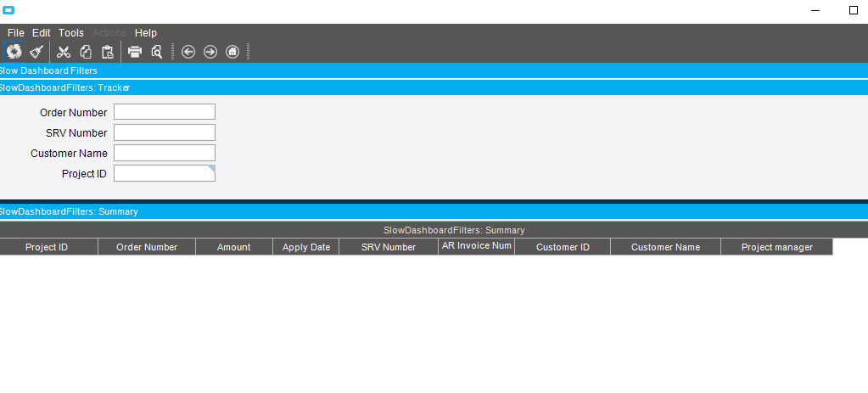Click the Slow Dashboard Filters title bar
868x393 pixels.
coord(434,70)
